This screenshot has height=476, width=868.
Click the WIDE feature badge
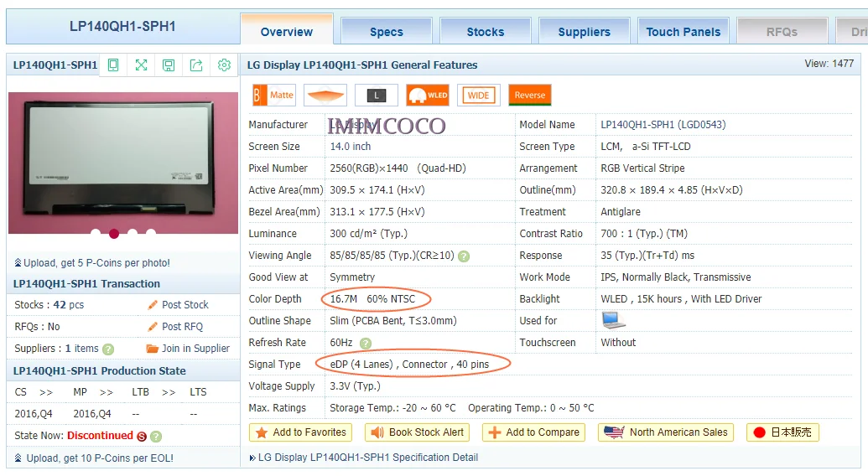tap(478, 95)
